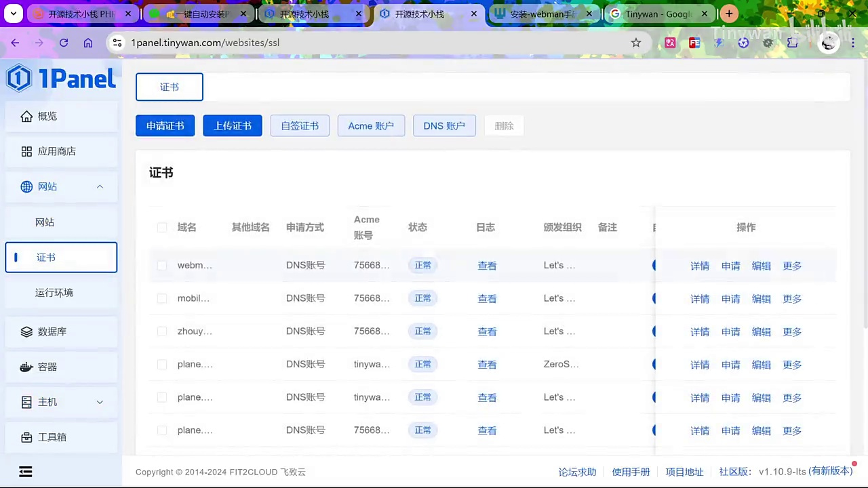Open 更多 menu for the webm… row

tap(792, 266)
